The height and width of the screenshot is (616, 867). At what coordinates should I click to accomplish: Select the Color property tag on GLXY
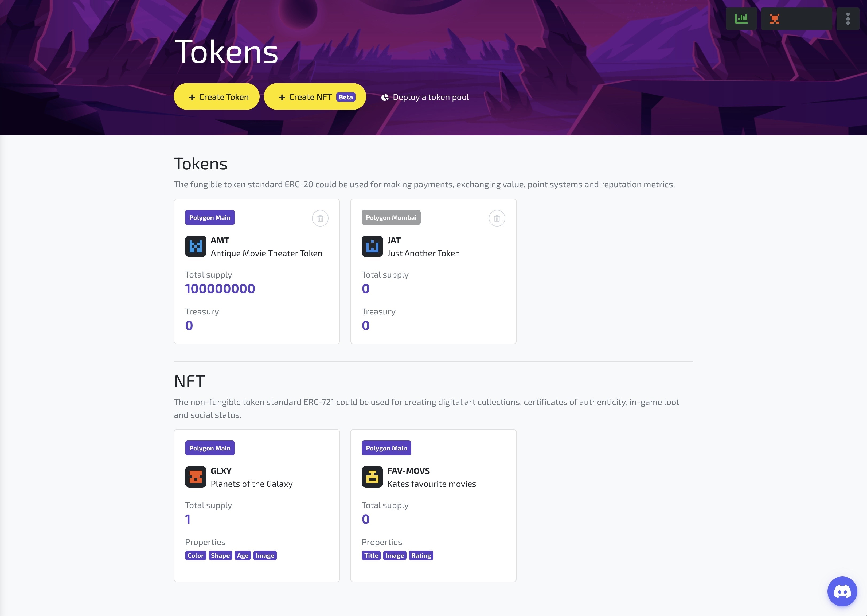[196, 556]
